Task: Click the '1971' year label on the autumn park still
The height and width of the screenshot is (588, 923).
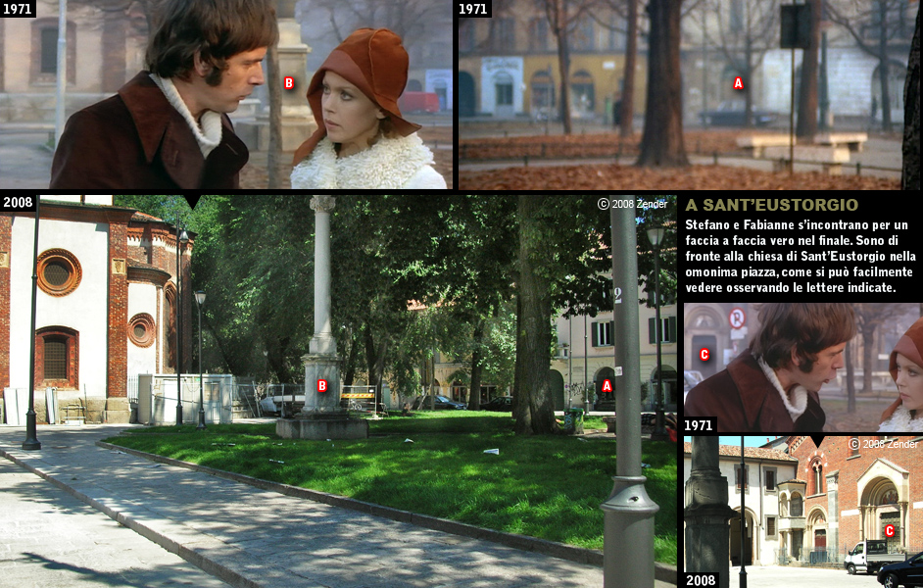Action: [473, 8]
